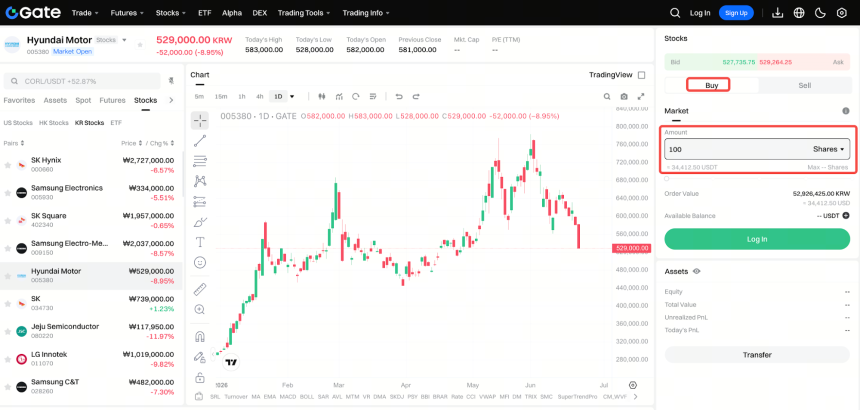Toggle dark mode with the moon icon
860x410 pixels.
[x=820, y=13]
